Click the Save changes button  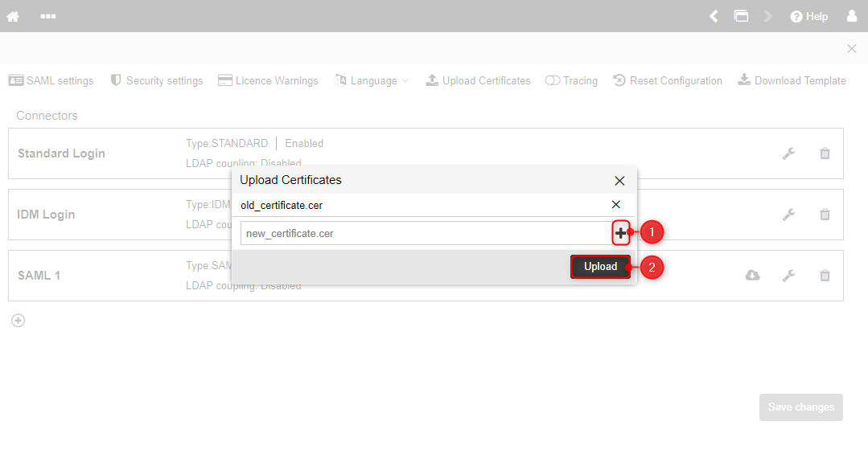coord(801,407)
